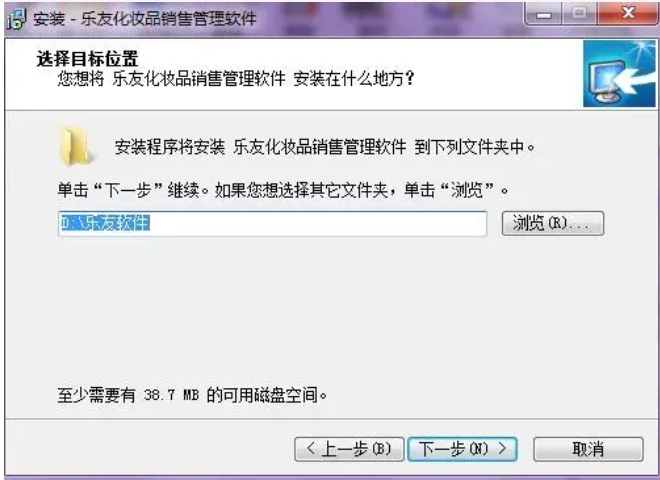Click the 单击“下一步”继续 instruction text
Screen dimensions: 660x480
click(x=283, y=190)
